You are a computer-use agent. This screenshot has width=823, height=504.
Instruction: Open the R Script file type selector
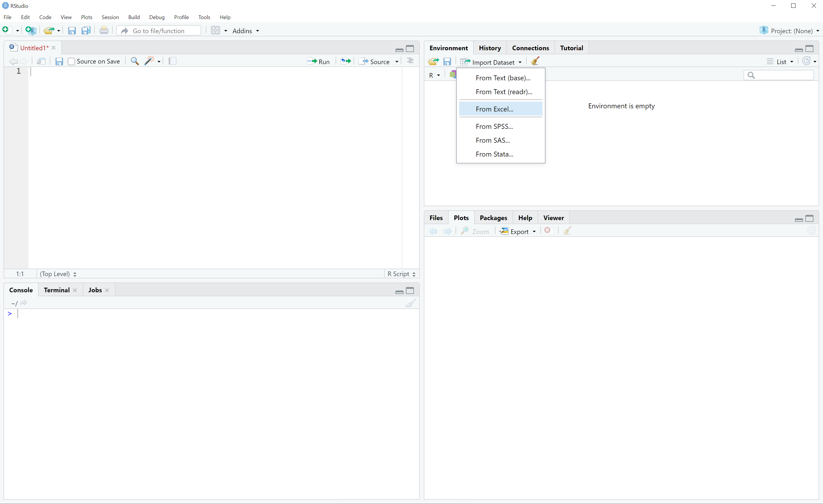[x=401, y=274]
